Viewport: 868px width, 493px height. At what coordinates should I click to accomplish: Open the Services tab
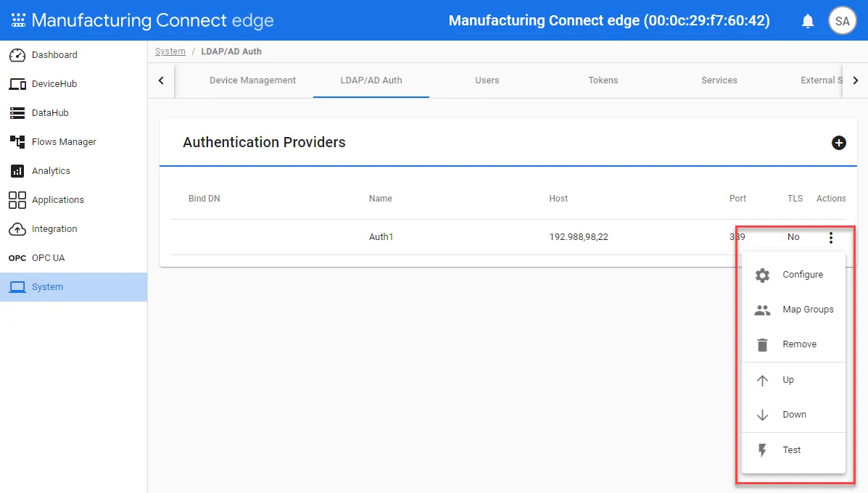719,80
